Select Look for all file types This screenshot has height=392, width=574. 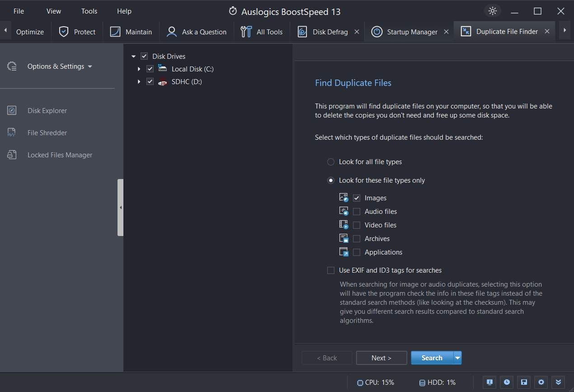coord(331,162)
